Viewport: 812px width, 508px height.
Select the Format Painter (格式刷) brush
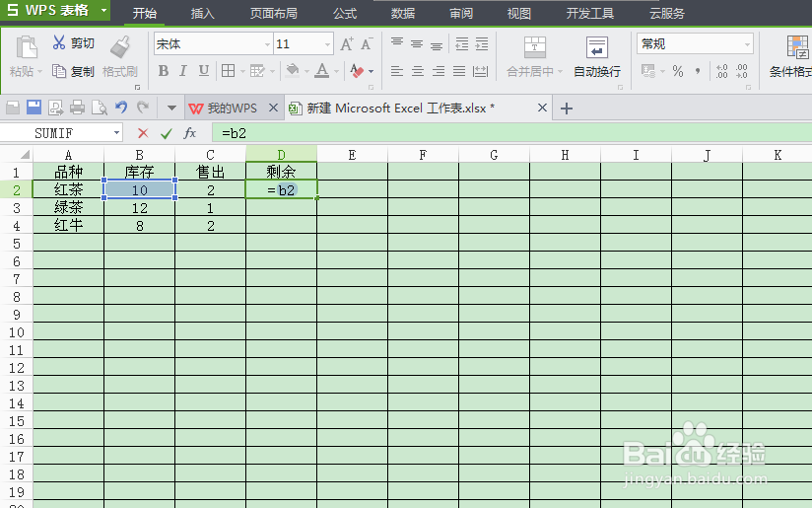[120, 47]
